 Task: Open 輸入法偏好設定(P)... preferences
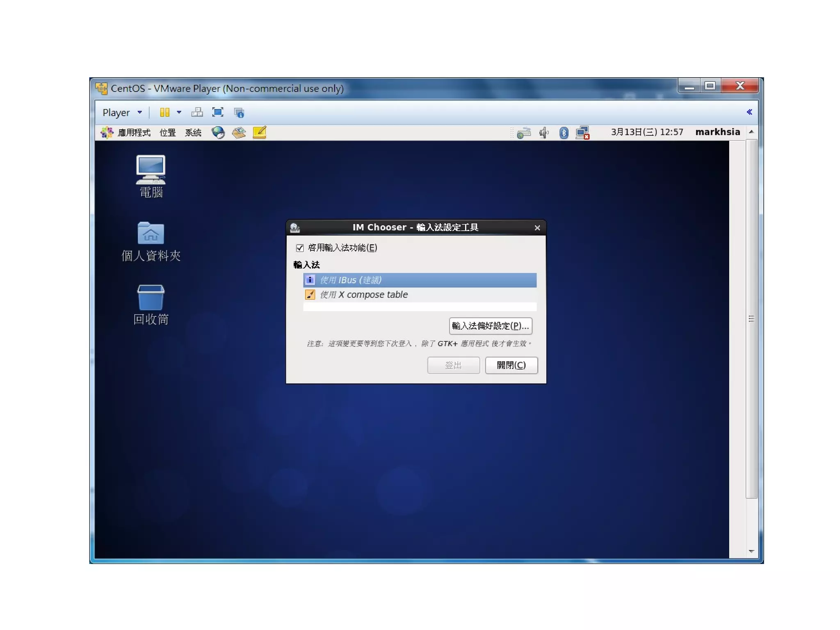tap(491, 326)
